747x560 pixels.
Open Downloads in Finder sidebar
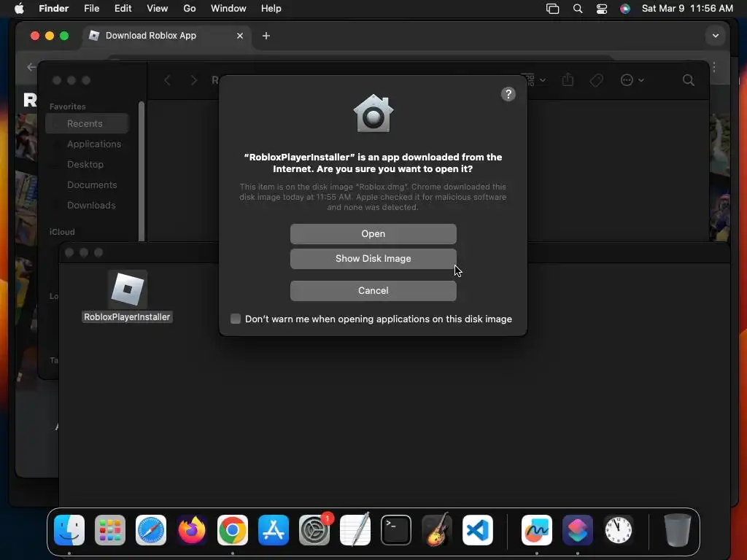(91, 206)
